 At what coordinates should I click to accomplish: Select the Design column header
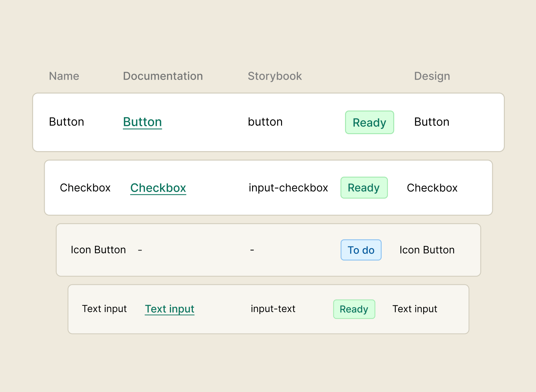[x=432, y=76]
